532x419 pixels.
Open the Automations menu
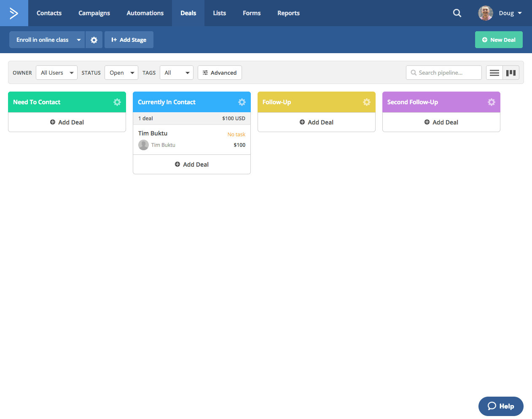145,13
